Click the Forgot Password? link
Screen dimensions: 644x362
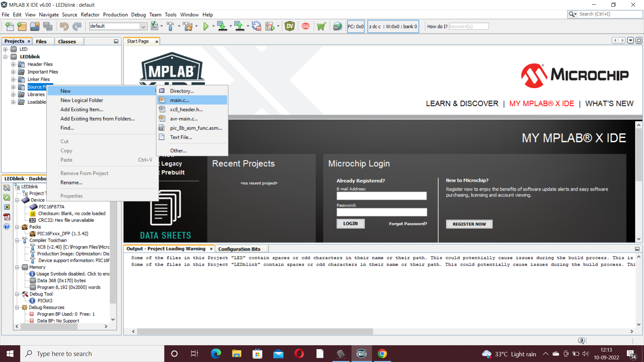pos(408,224)
